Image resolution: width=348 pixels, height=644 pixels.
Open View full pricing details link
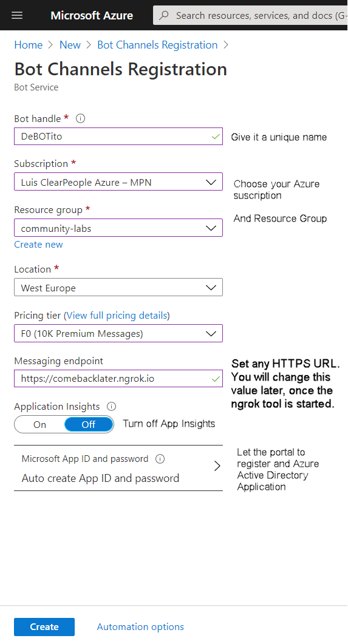[117, 316]
